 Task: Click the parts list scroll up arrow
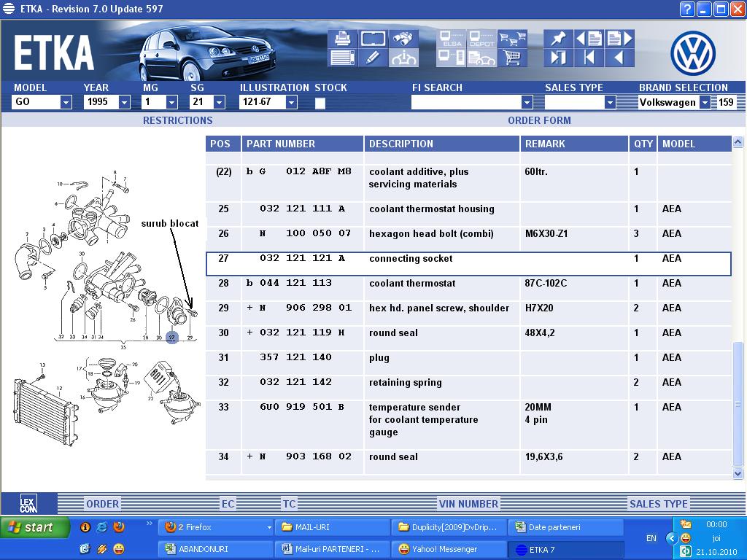tap(738, 141)
